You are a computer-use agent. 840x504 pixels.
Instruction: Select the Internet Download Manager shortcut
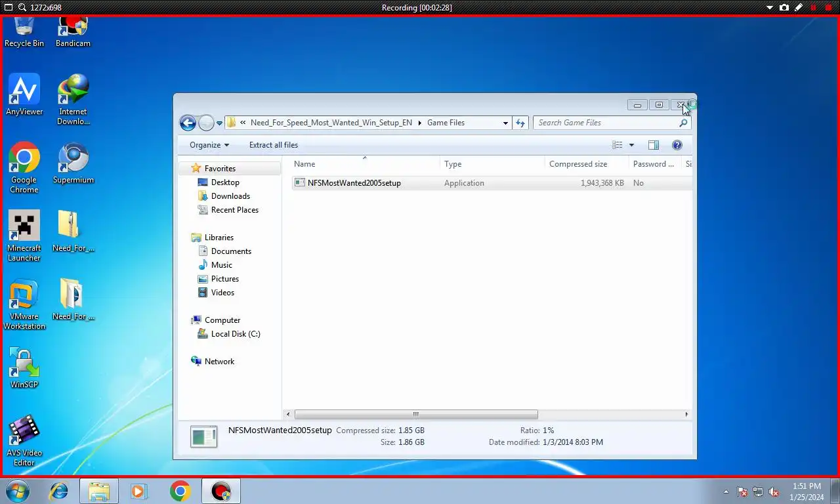pos(73,99)
